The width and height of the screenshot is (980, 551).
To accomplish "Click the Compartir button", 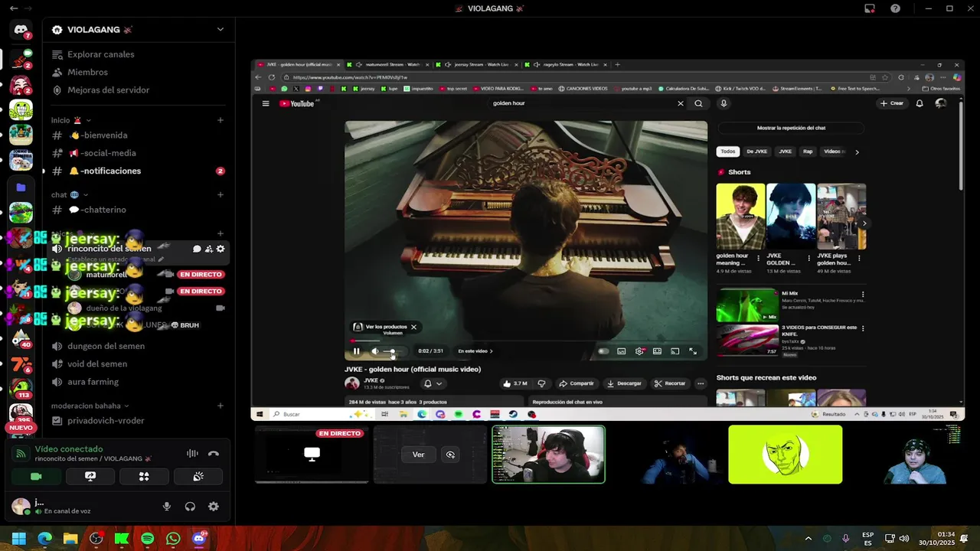I will (577, 383).
